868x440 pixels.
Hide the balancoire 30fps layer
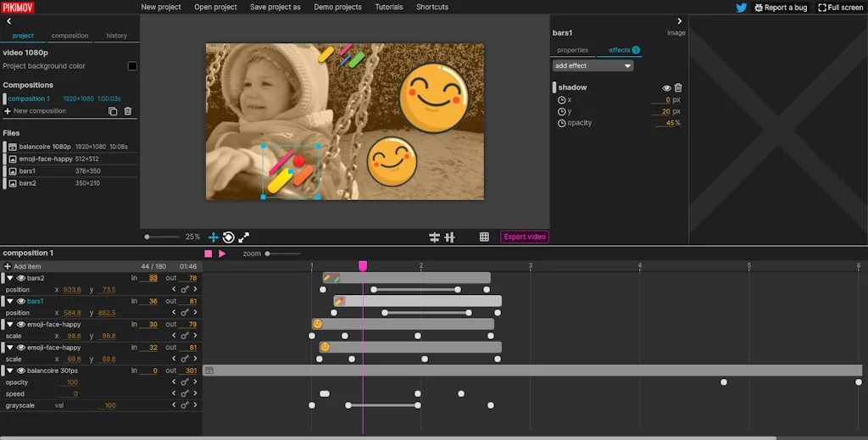(21, 370)
